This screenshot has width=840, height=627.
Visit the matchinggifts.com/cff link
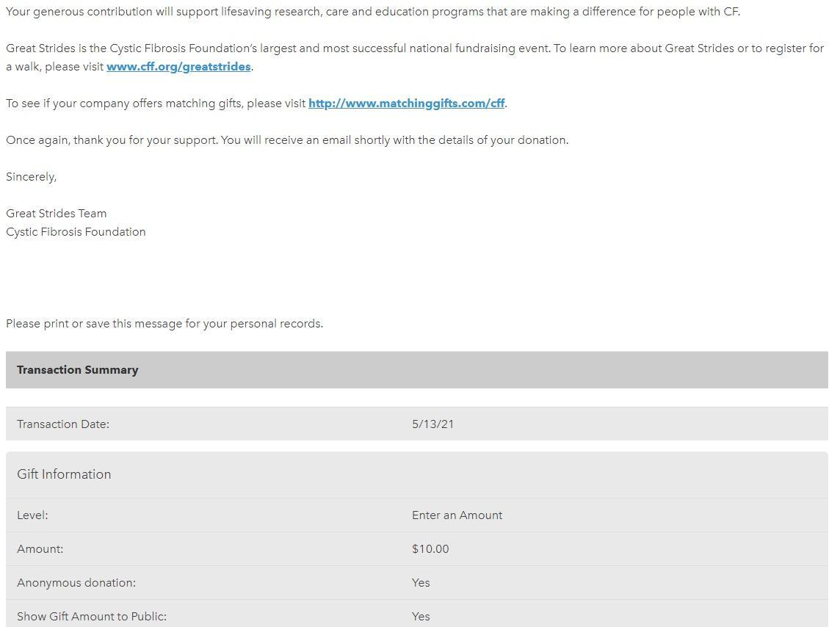click(x=406, y=104)
